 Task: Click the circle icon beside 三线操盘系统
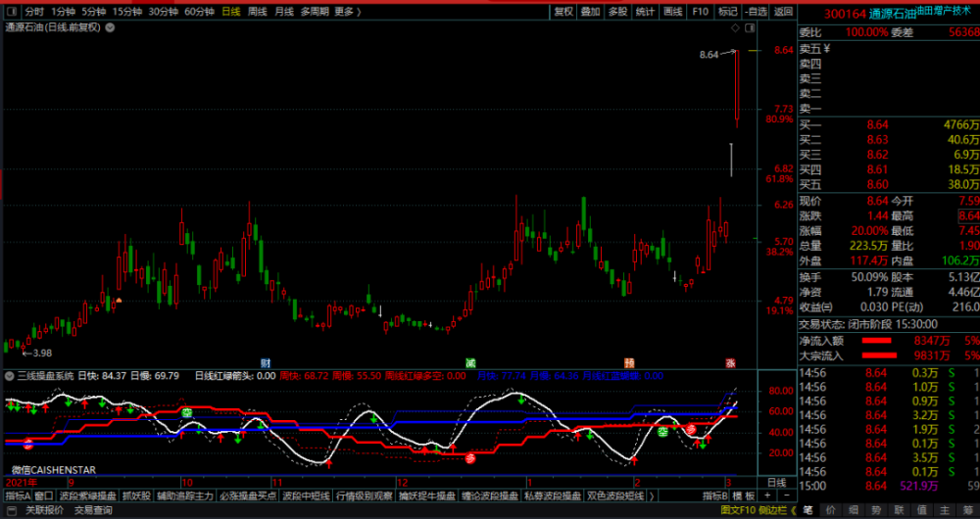tap(10, 375)
